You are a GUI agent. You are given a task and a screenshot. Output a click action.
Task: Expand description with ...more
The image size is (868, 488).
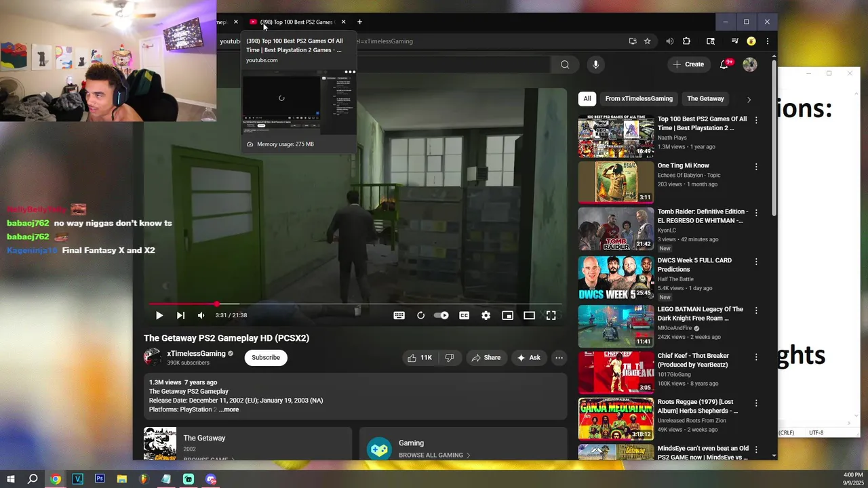tap(229, 409)
